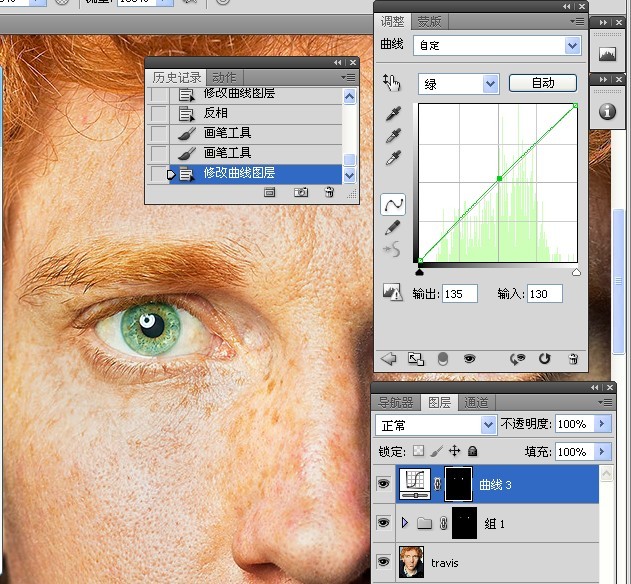
Task: Set history brush source for second 画笔工具 state
Action: [159, 153]
